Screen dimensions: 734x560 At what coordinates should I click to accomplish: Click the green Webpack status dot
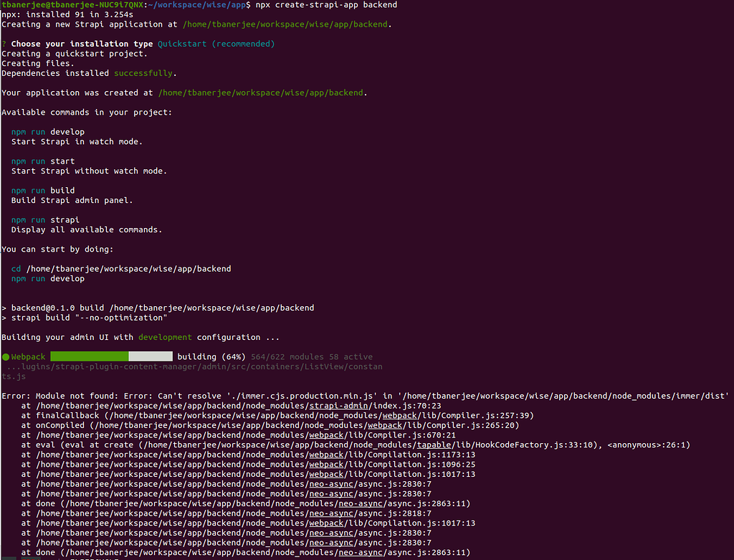click(x=6, y=357)
